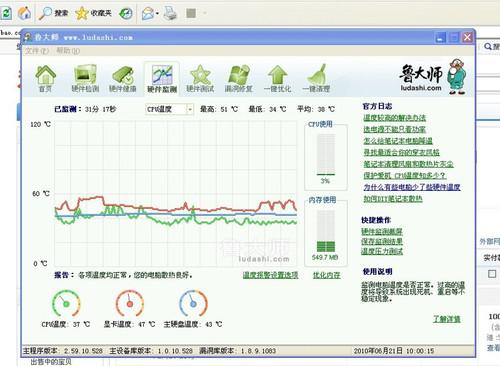This screenshot has width=500, height=366.
Task: Open the 硬件健康 hardware health icon
Action: (x=123, y=79)
